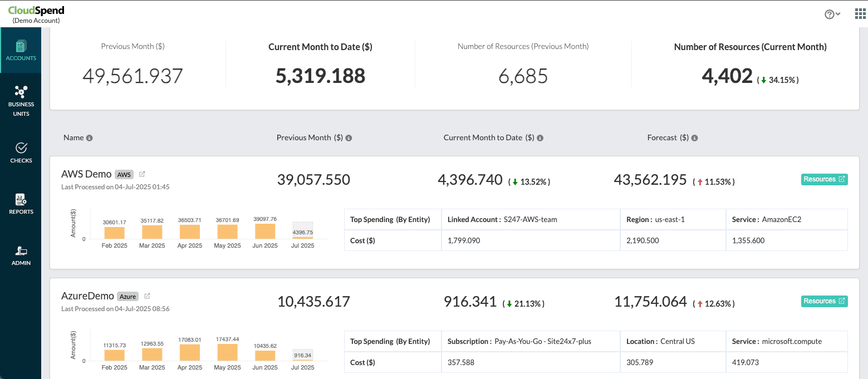Select the May 2025 bar in Azure chart
Viewport: 868px width, 379px height.
pyautogui.click(x=227, y=352)
